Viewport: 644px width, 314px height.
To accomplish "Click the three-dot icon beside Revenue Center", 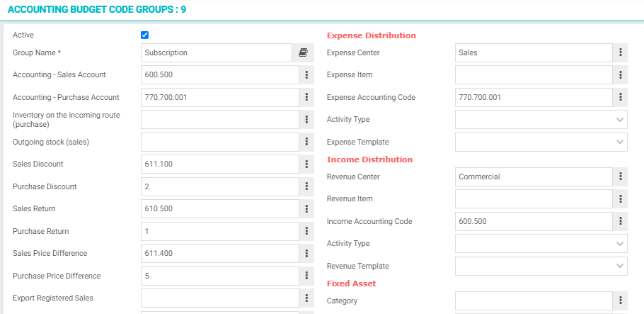I will coord(620,176).
